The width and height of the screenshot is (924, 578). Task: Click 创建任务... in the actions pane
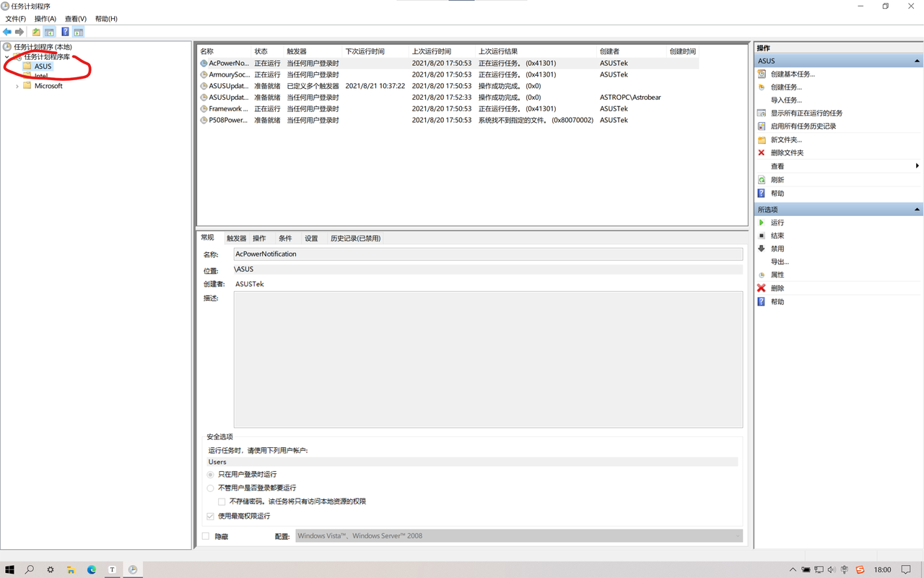[786, 87]
